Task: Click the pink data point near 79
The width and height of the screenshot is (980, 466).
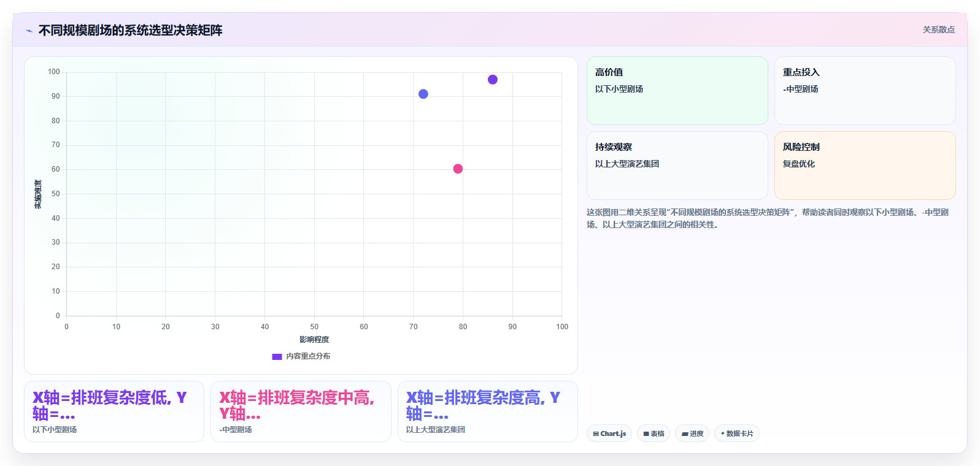Action: [x=458, y=169]
